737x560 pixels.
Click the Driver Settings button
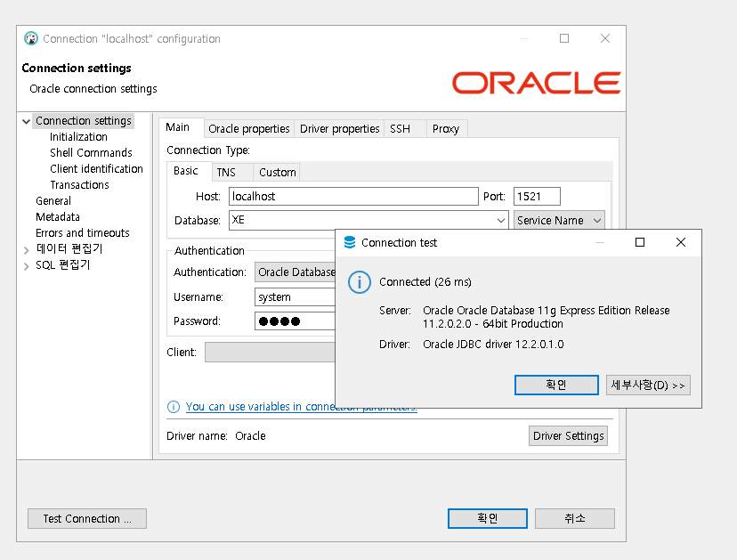568,436
